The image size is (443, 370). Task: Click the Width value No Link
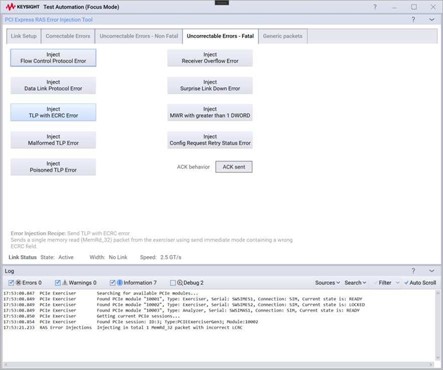(x=118, y=257)
